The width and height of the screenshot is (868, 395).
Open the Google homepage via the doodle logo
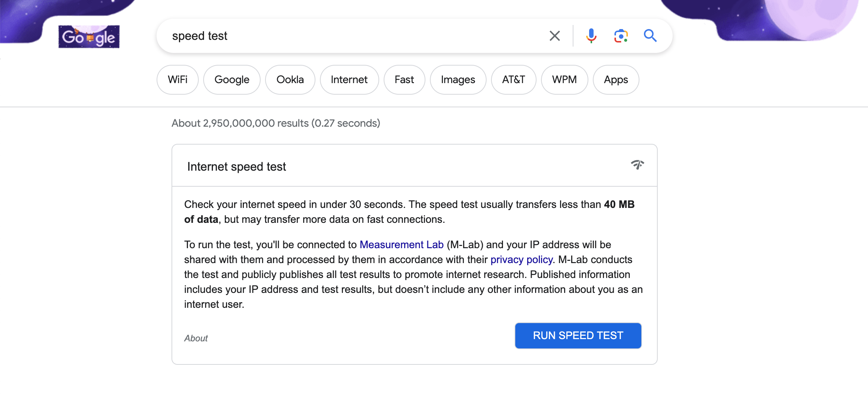tap(89, 37)
